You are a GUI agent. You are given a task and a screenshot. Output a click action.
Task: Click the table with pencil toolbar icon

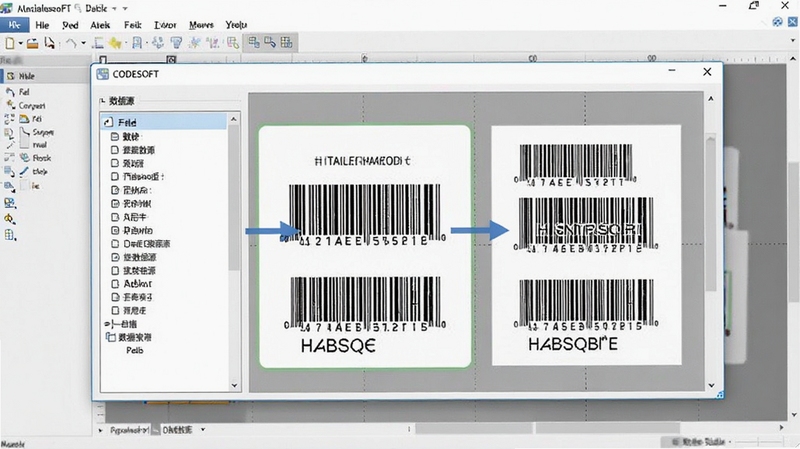click(x=233, y=43)
